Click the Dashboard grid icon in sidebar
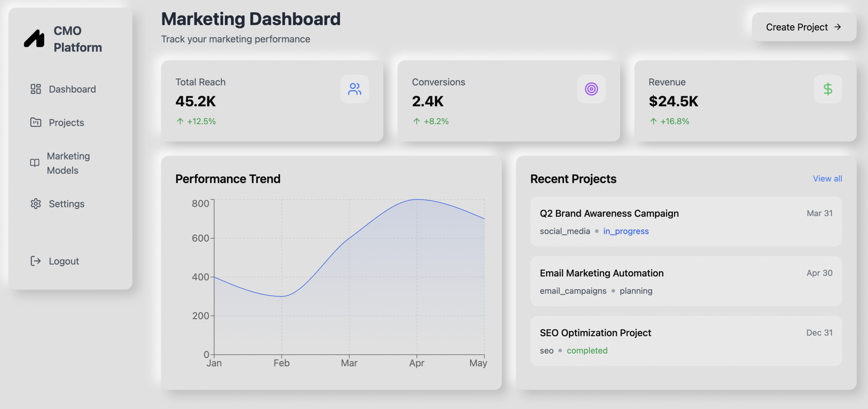This screenshot has height=409, width=868. (x=36, y=89)
